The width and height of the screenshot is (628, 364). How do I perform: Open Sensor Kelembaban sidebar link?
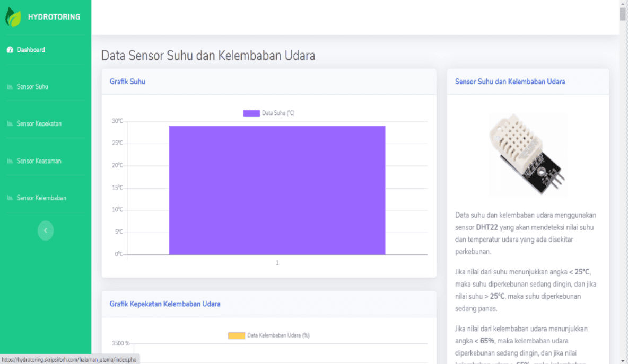(x=46, y=198)
